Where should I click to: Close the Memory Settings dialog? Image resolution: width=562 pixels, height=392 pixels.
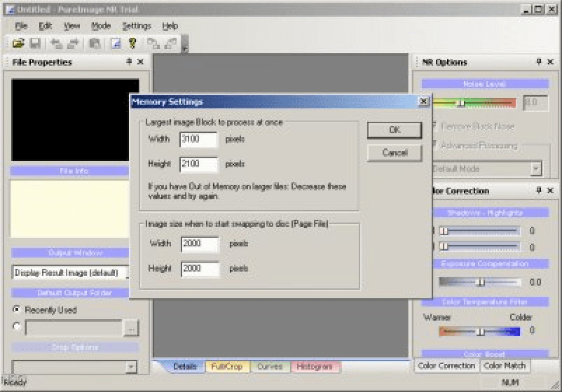(424, 101)
